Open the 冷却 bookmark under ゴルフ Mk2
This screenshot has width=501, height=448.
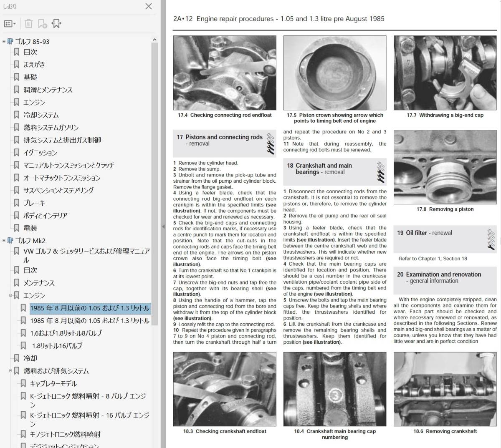(30, 358)
